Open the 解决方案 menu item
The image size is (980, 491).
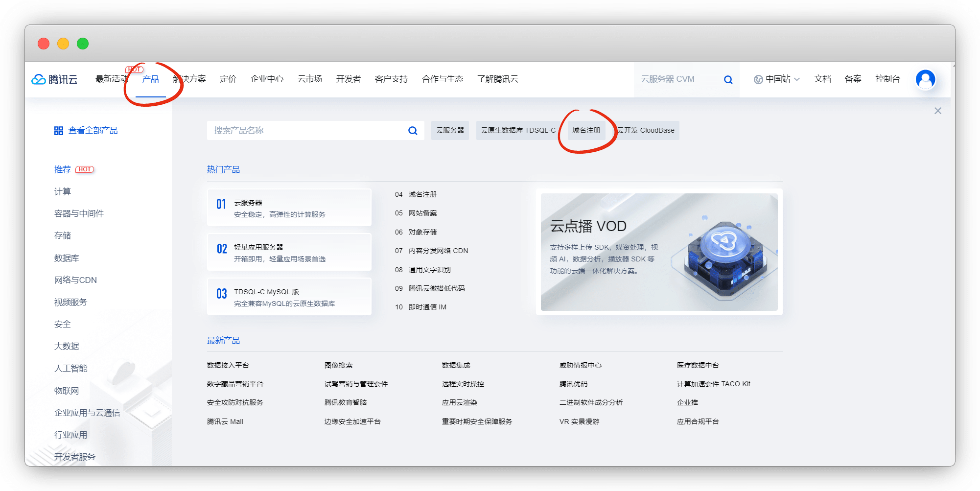[x=190, y=79]
